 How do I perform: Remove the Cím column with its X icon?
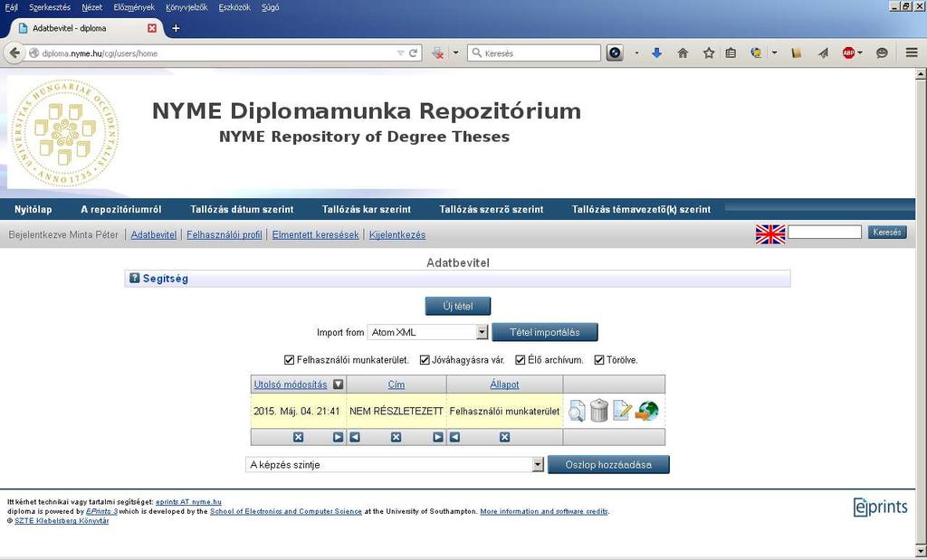[396, 437]
